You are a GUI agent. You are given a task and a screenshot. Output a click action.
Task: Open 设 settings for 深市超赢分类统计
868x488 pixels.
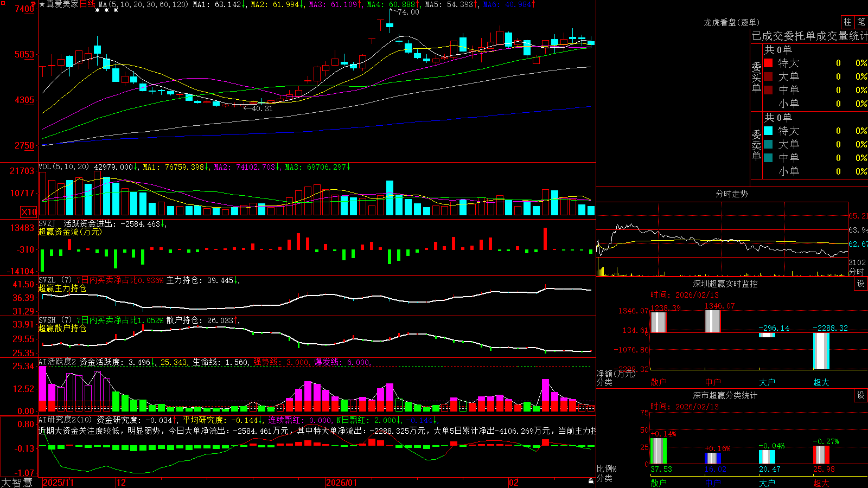pyautogui.click(x=861, y=395)
